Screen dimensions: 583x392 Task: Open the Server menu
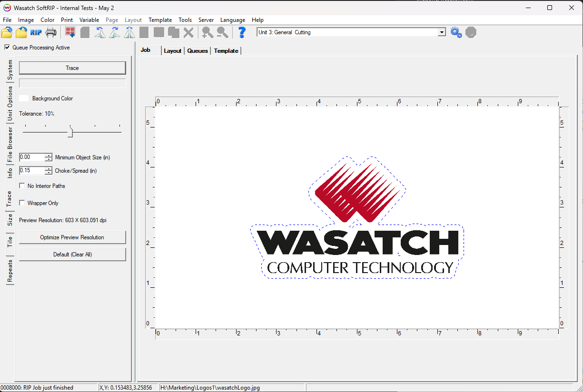pyautogui.click(x=206, y=20)
